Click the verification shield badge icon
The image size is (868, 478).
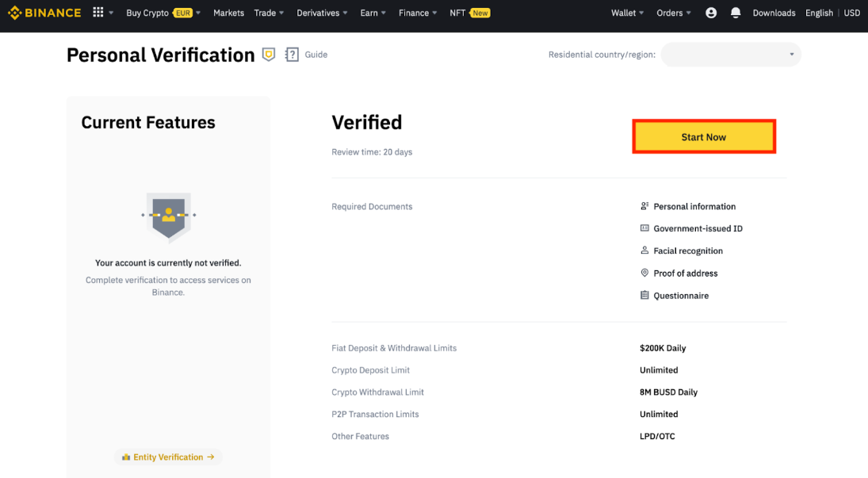pos(268,54)
